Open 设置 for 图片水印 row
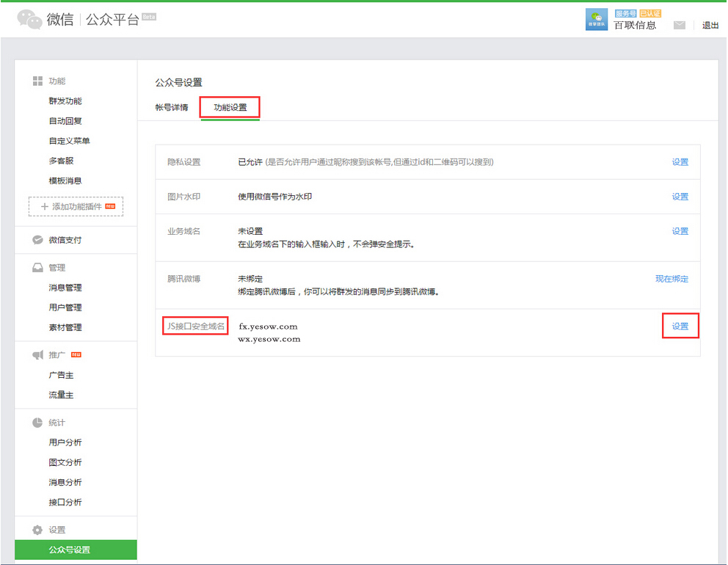Image resolution: width=728 pixels, height=565 pixels. 680,197
